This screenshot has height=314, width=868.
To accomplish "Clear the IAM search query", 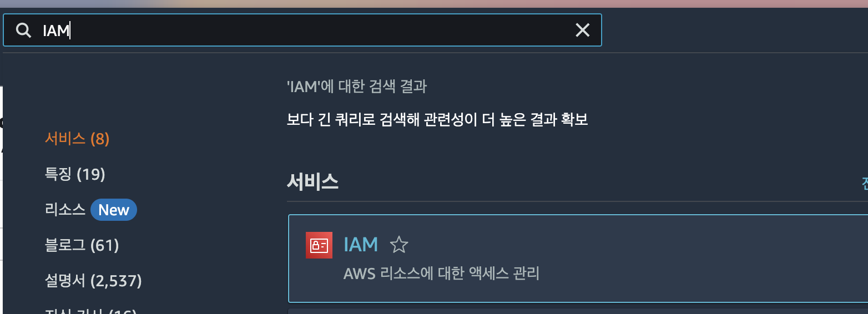I will tap(582, 30).
